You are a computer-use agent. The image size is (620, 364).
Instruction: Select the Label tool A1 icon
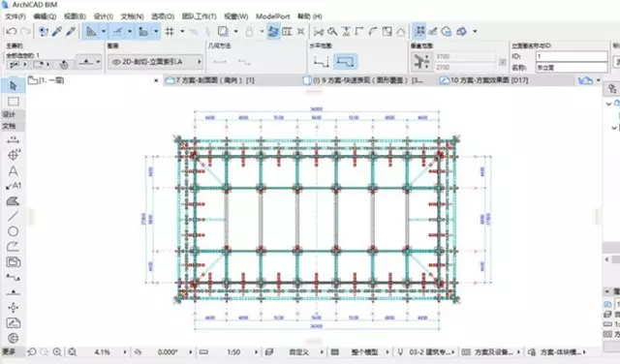(x=13, y=186)
